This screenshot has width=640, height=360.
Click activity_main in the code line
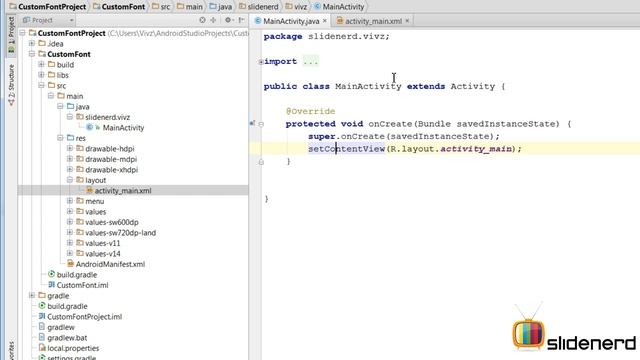pyautogui.click(x=476, y=149)
